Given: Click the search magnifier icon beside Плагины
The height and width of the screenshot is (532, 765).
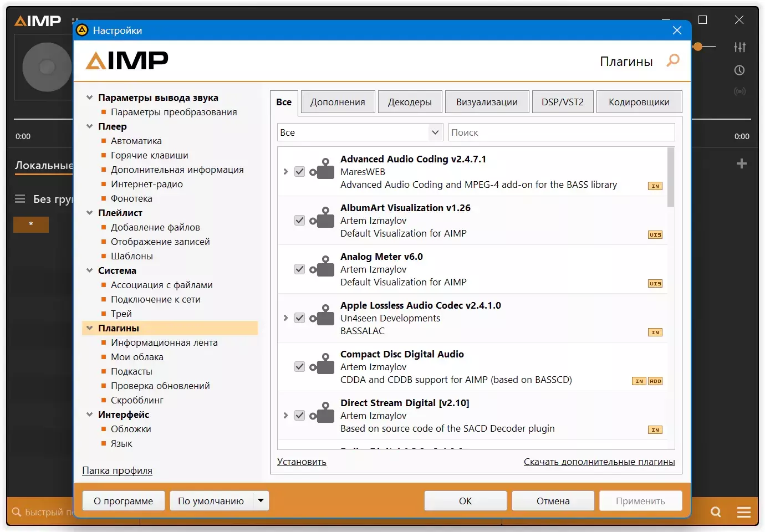Looking at the screenshot, I should point(673,60).
